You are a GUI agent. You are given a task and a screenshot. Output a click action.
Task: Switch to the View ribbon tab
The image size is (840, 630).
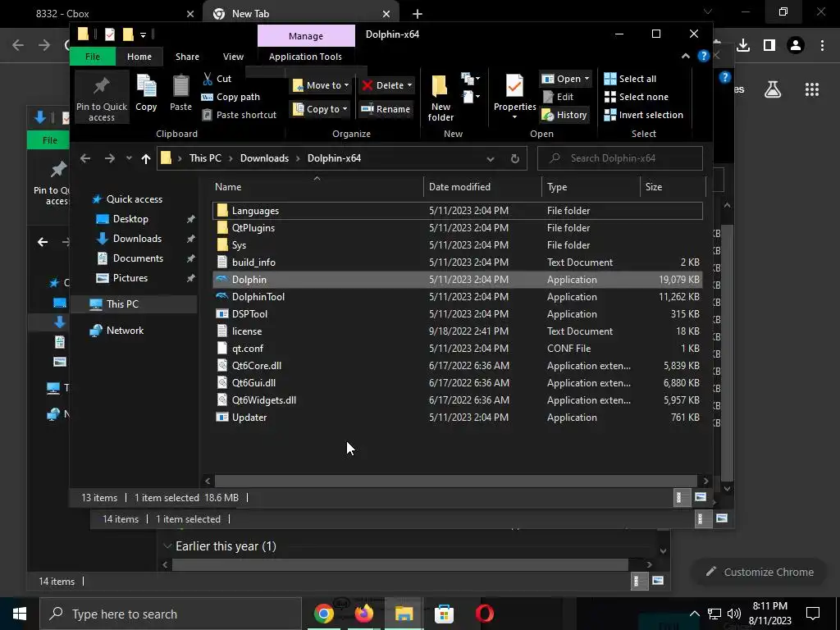[x=233, y=57]
